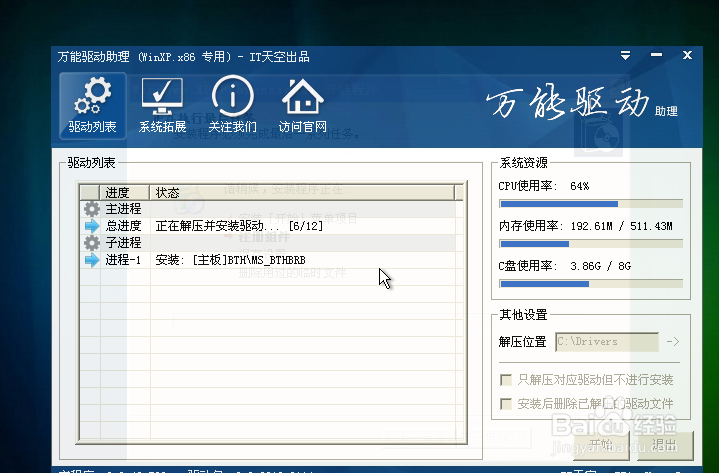Screen dimensions: 719x473
Task: Close the 万能驱动助理 window
Action: tap(687, 55)
